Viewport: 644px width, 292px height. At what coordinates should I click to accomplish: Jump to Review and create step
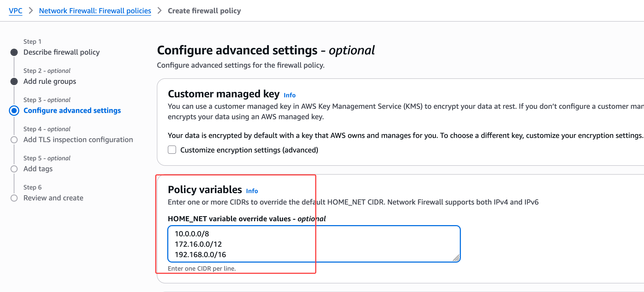[53, 198]
